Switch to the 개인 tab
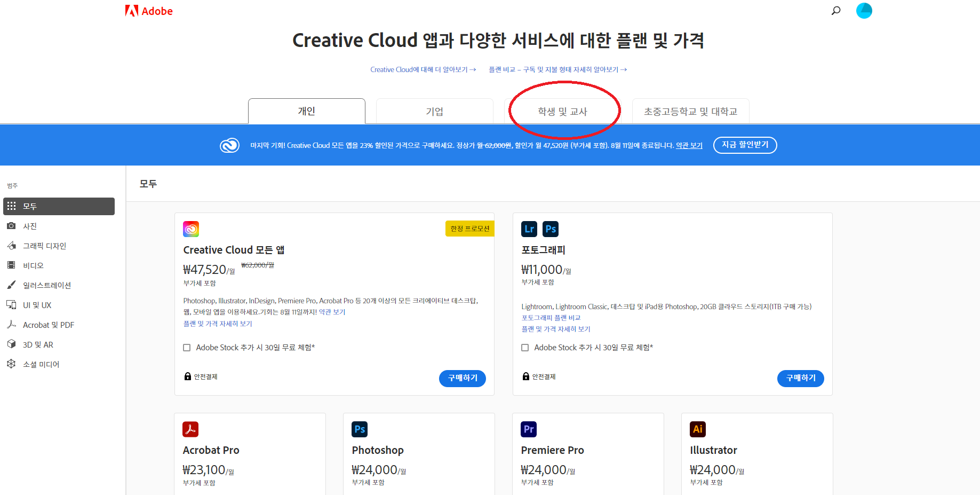The height and width of the screenshot is (495, 980). pos(307,111)
